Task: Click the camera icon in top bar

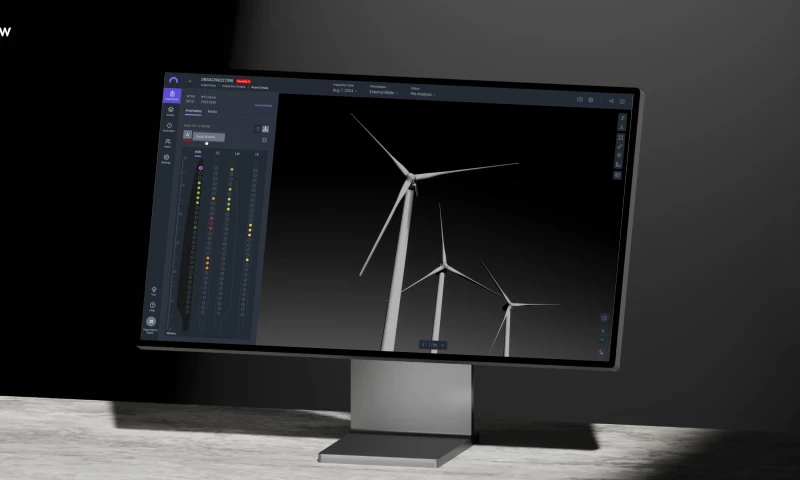Action: pos(590,100)
